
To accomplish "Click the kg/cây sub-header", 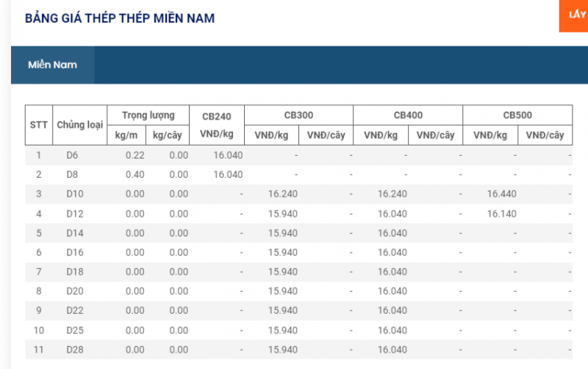I will [x=168, y=135].
